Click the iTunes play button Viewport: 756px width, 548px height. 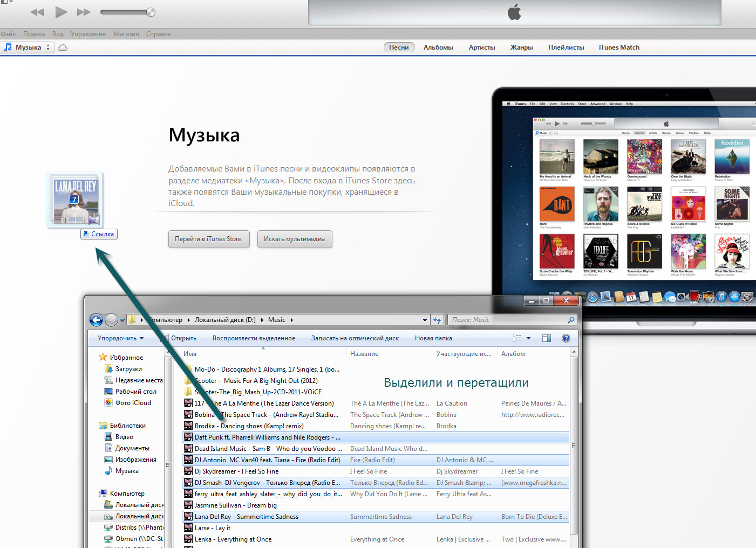(x=61, y=12)
